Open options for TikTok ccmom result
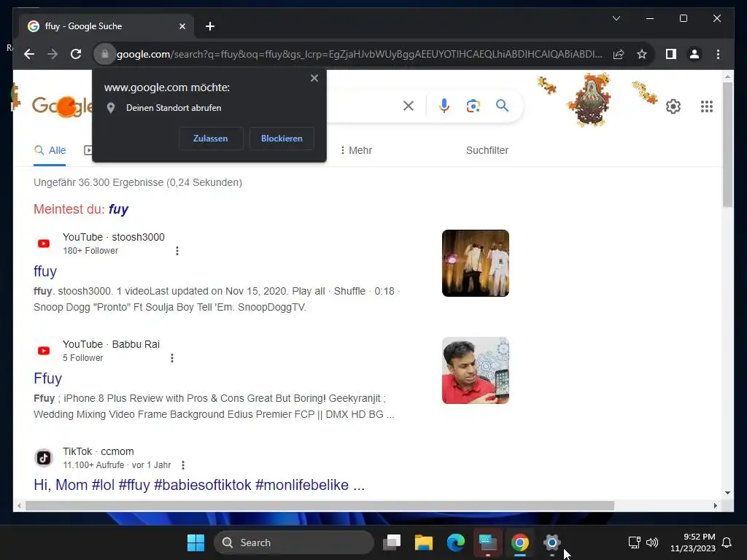Viewport: 747px width, 560px height. pyautogui.click(x=183, y=465)
